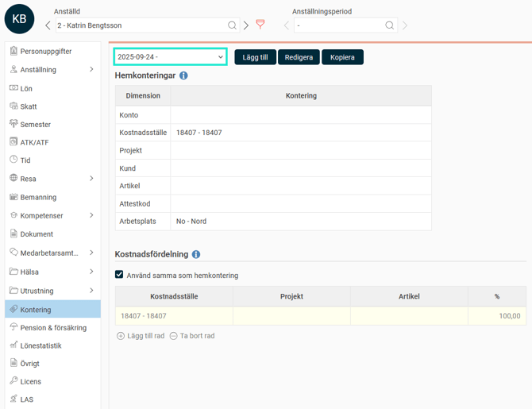Click the search magnifier in Anställd field
This screenshot has width=532, height=409.
click(232, 25)
